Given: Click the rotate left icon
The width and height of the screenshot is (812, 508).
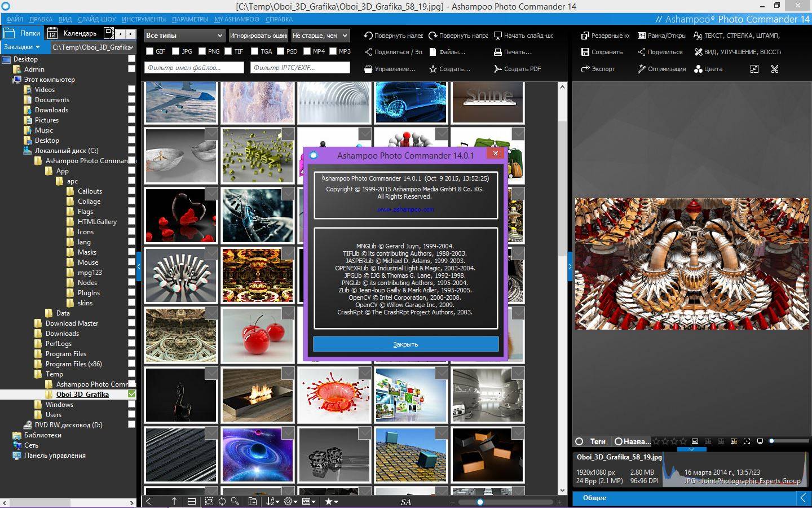Looking at the screenshot, I should [x=368, y=35].
